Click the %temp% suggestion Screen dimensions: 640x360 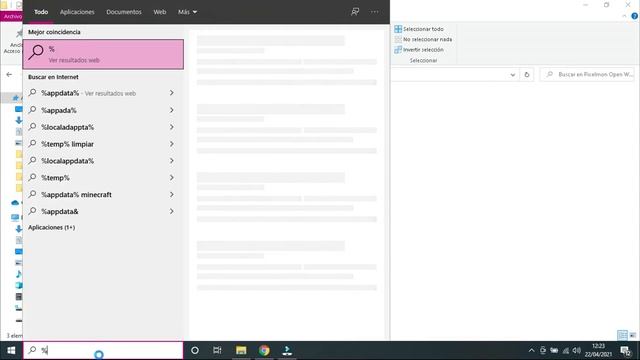(102, 178)
